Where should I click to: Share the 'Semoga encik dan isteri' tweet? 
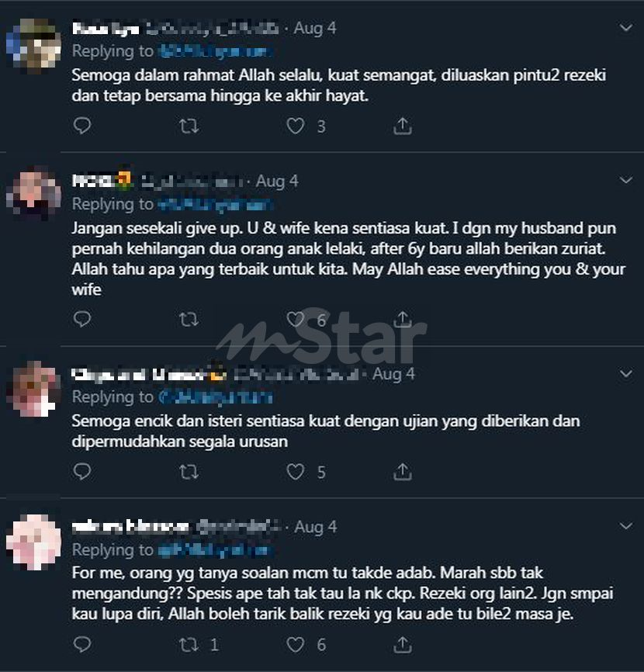(x=403, y=472)
